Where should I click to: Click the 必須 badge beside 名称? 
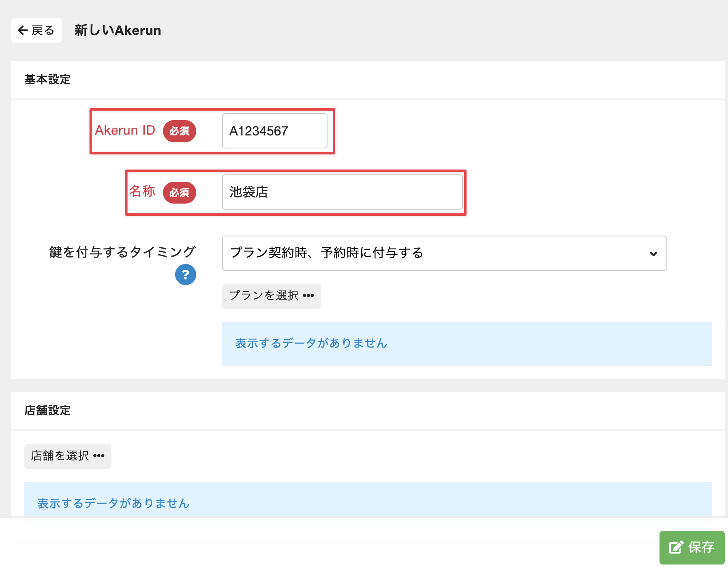click(x=179, y=193)
